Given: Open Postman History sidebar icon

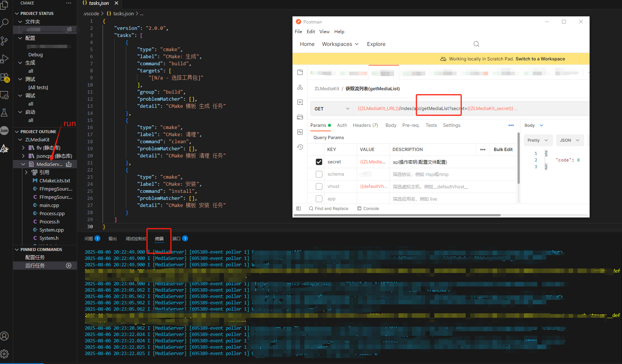Looking at the screenshot, I should coord(300,147).
